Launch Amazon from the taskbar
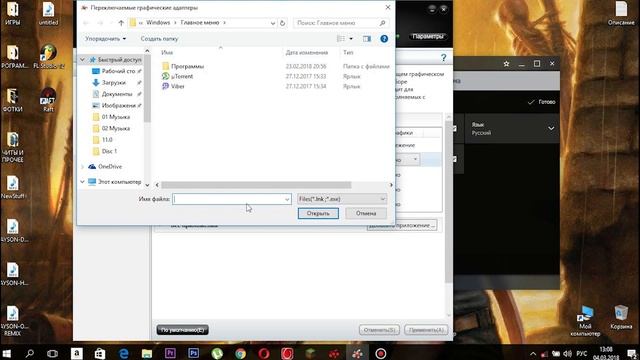640x360 pixels. [x=77, y=353]
